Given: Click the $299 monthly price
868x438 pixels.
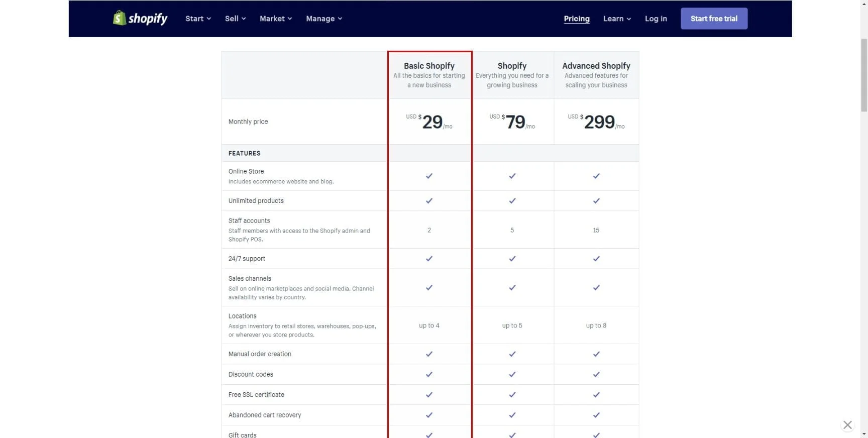Looking at the screenshot, I should tap(596, 122).
